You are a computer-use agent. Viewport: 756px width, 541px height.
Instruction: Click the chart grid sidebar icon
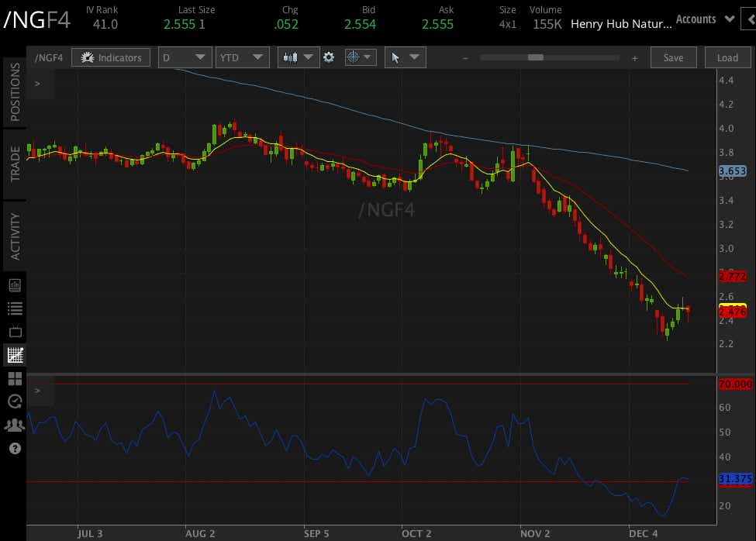[x=15, y=356]
